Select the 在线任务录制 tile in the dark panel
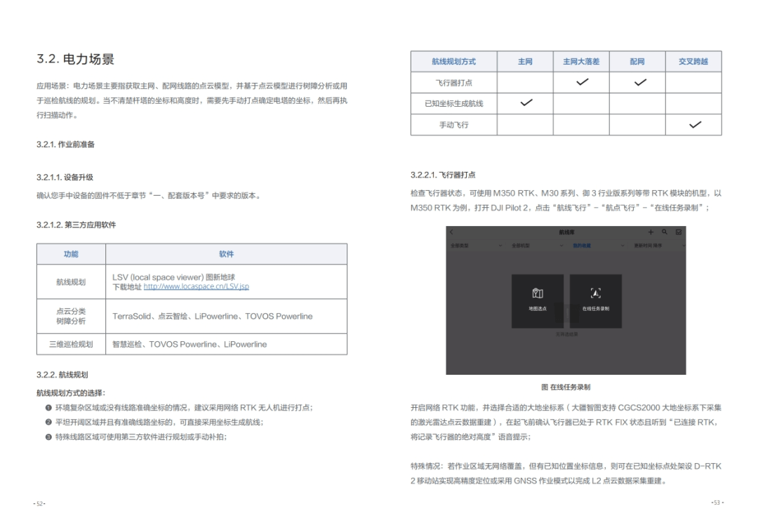Image resolution: width=758 pixels, height=532 pixels. click(596, 301)
